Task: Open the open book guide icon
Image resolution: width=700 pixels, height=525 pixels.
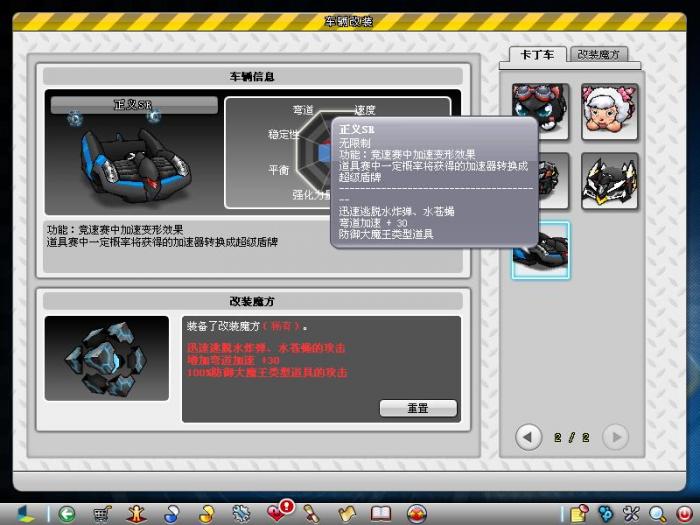Action: pyautogui.click(x=381, y=514)
